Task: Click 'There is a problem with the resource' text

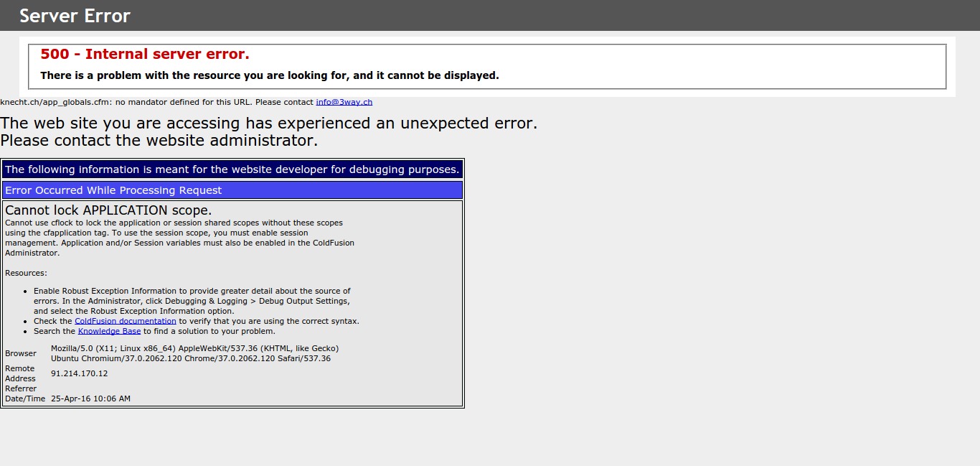Action: [270, 75]
